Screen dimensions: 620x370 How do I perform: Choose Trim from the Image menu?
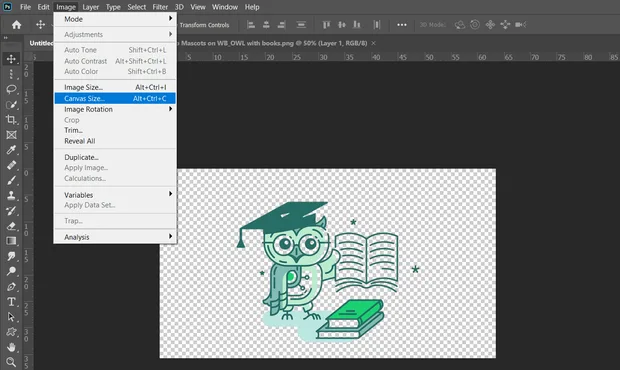(x=115, y=130)
